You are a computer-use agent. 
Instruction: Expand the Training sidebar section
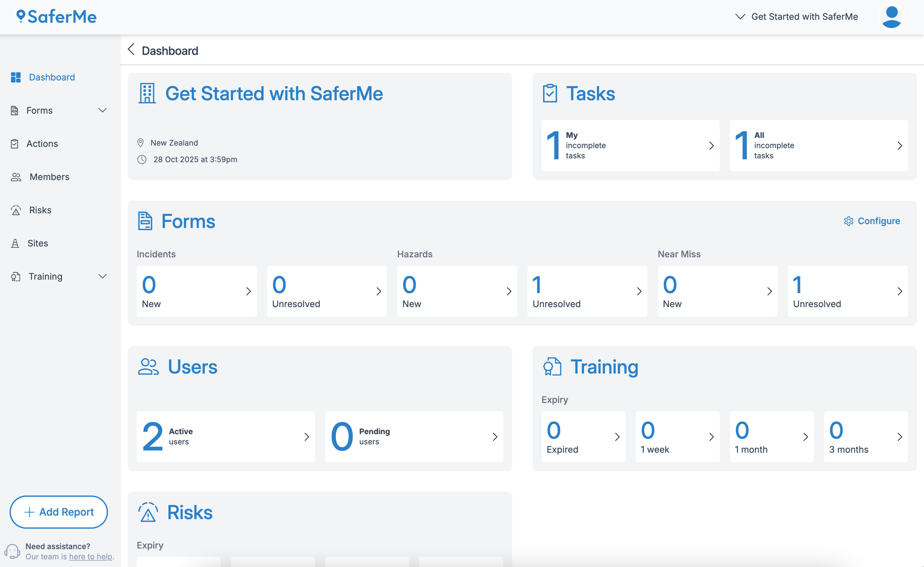103,276
